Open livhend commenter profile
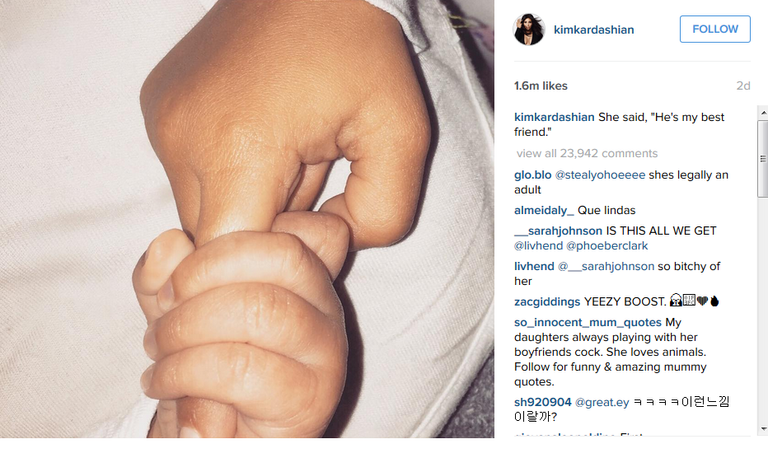Viewport: 768px width, 457px height. (534, 266)
